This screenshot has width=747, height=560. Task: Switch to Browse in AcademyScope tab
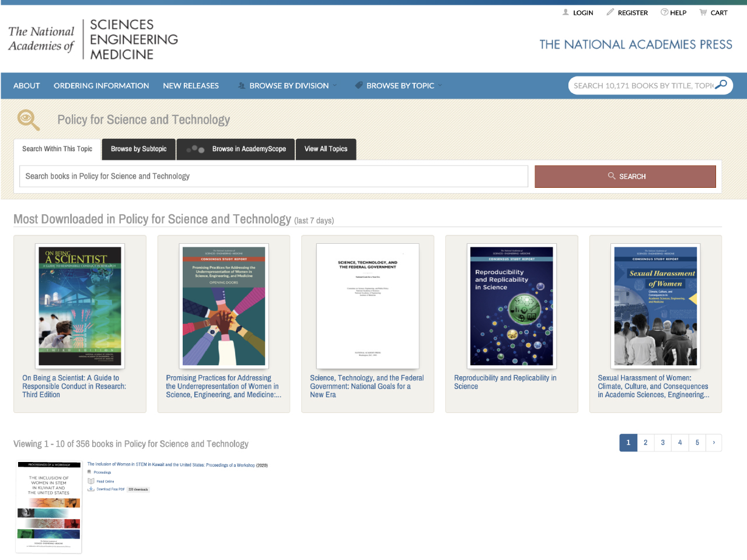tap(236, 149)
